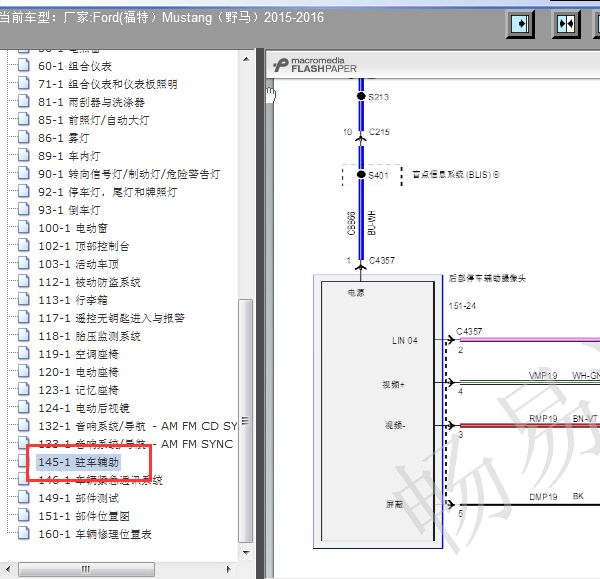This screenshot has height=579, width=600.
Task: Click the tree horizontal scrollbar thumb
Action: (x=86, y=569)
